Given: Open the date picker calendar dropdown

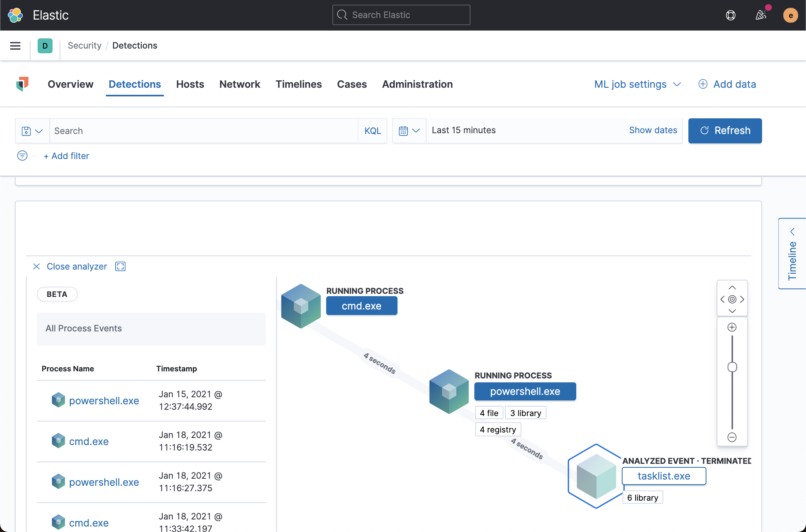Looking at the screenshot, I should coord(409,130).
